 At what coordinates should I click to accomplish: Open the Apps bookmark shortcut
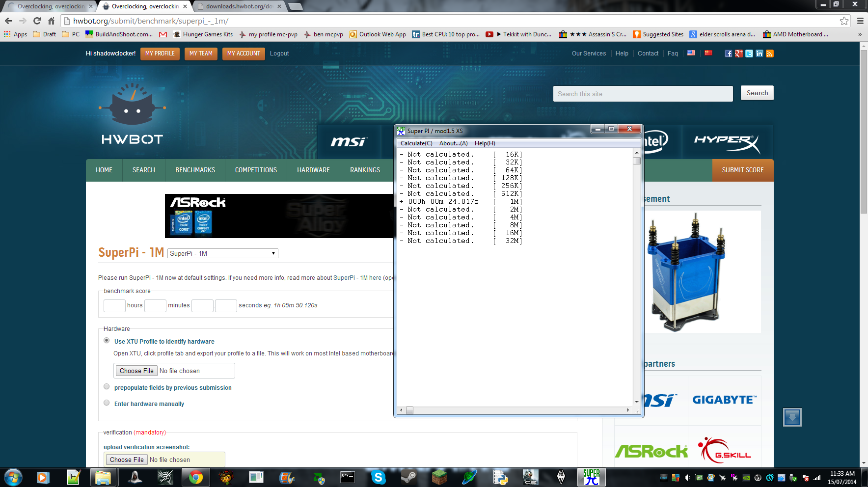pos(15,34)
